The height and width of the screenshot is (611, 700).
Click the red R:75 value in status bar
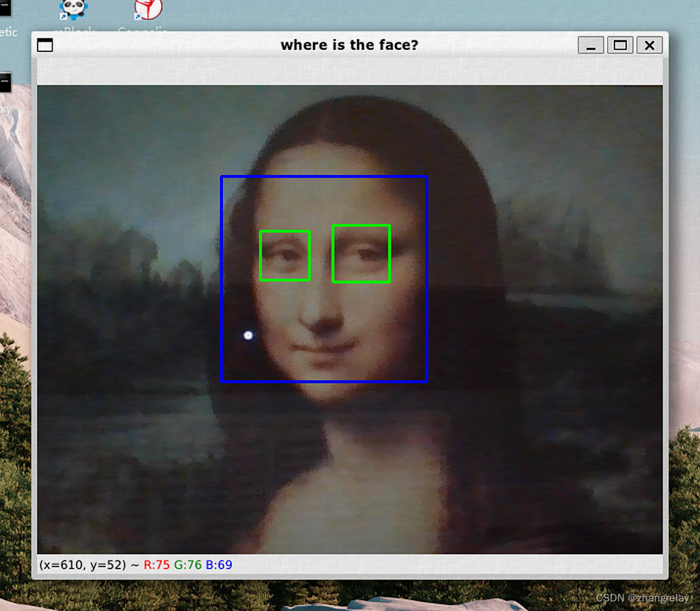[157, 565]
